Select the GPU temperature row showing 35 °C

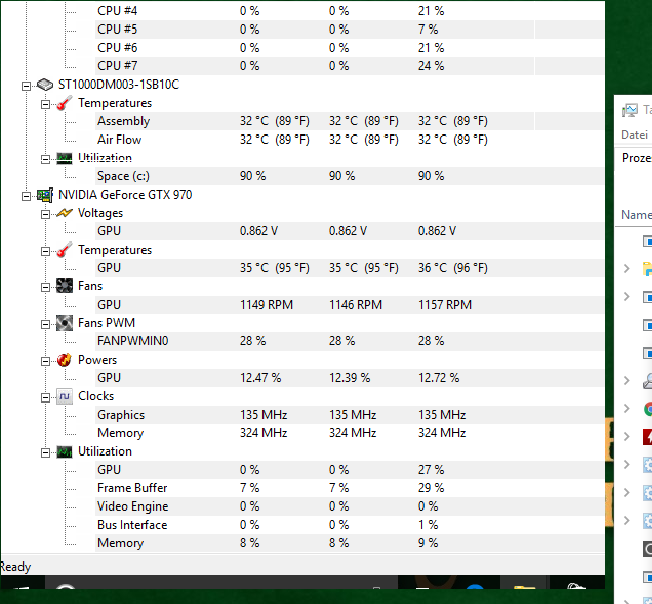click(x=349, y=268)
